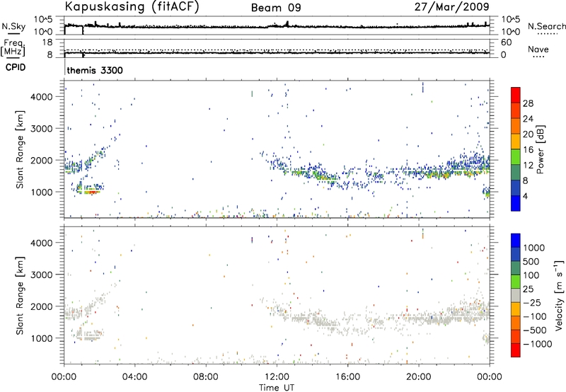This screenshot has width=566, height=392.
Task: Click 'Slant Range [km]' label of power panel
Action: pos(20,149)
